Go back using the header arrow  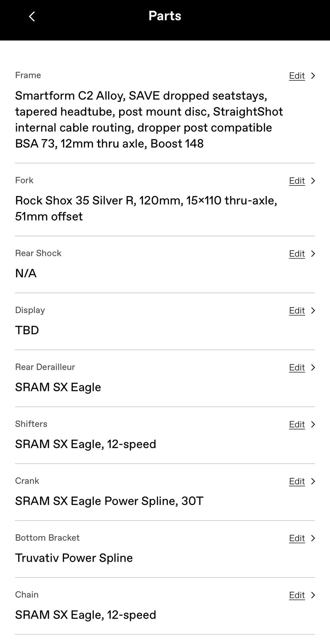(x=32, y=16)
